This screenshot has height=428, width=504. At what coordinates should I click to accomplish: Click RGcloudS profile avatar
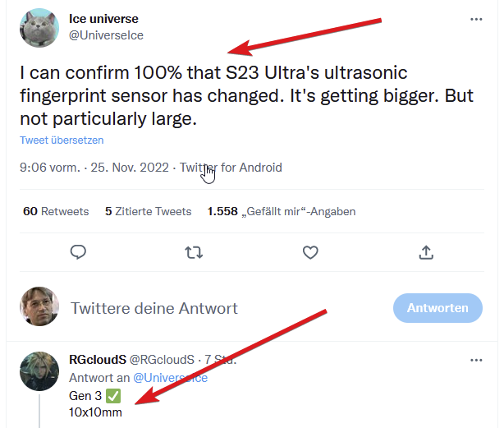tap(39, 371)
